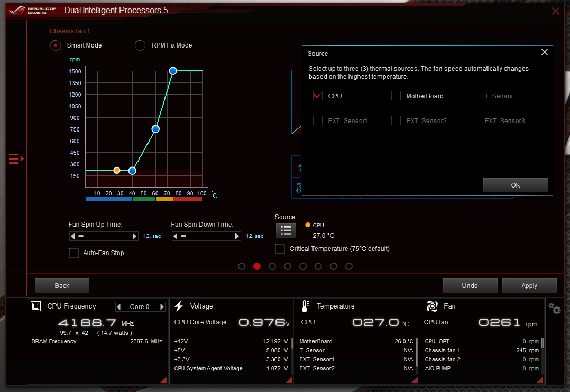
Task: Click the ROG Republic of Gamers logo
Action: 32,10
